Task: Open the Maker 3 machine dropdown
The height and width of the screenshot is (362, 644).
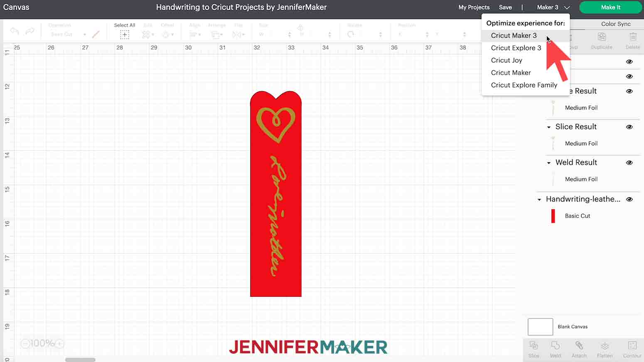Action: 553,7
